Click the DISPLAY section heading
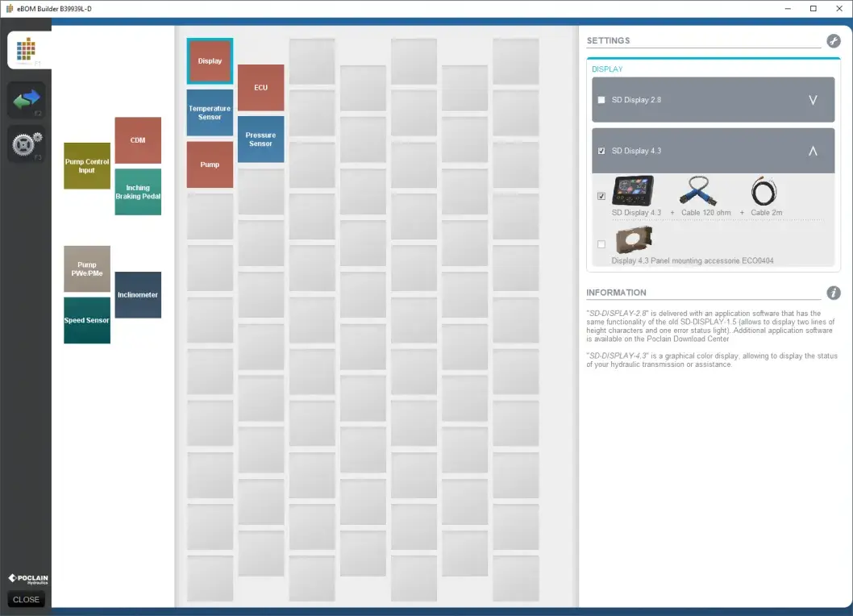The width and height of the screenshot is (853, 616). pyautogui.click(x=607, y=69)
